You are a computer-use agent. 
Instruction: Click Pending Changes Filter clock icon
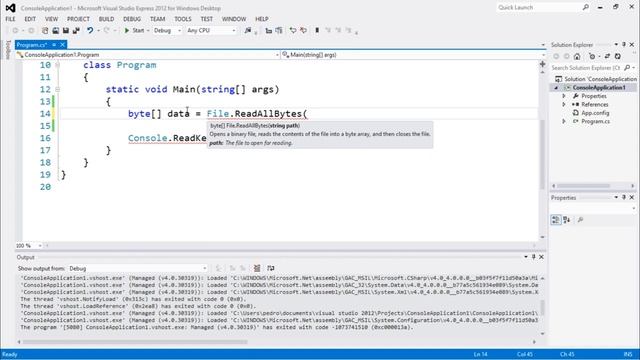tap(592, 56)
